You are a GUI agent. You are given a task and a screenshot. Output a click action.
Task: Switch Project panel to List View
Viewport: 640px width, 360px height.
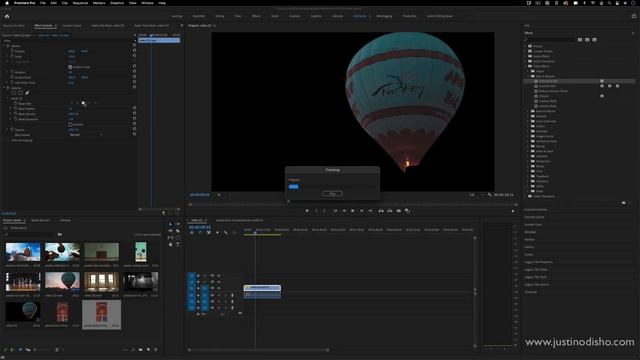click(13, 350)
